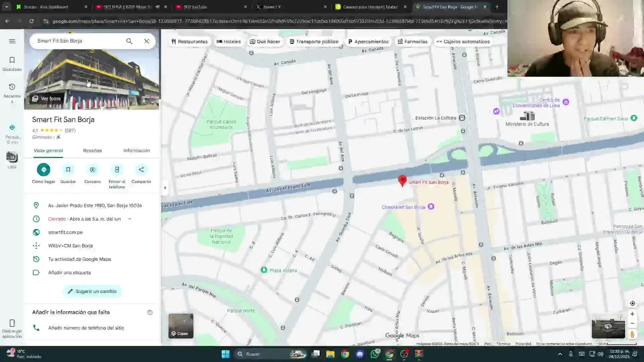Open help icon beside Añadir la información

pos(150,312)
